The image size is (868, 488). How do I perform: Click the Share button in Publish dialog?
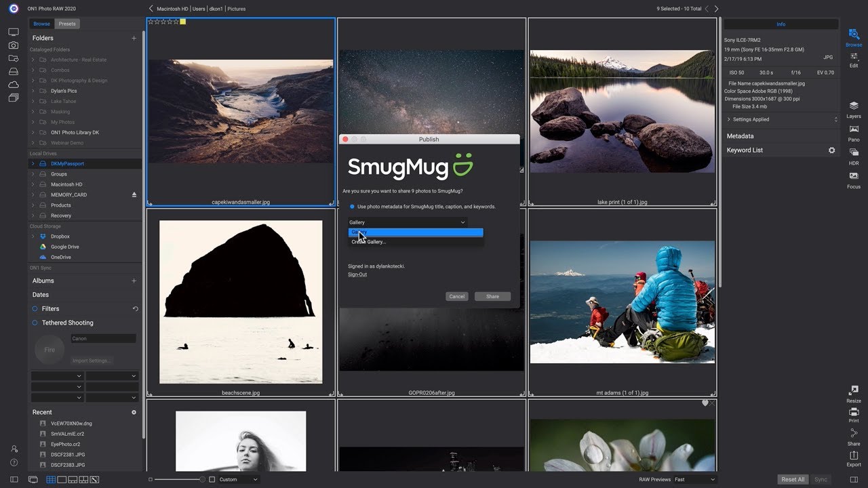[x=492, y=296]
